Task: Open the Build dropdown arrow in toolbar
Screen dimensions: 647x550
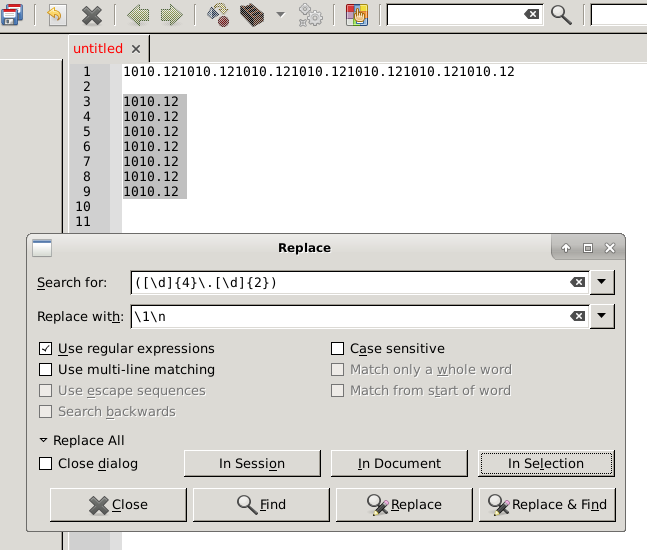Action: (x=281, y=15)
